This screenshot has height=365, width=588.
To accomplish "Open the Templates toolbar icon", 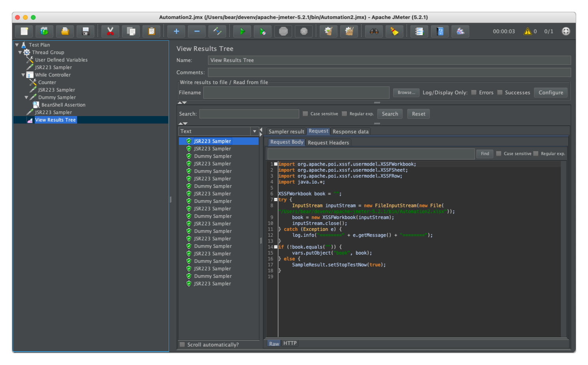I will click(x=45, y=31).
